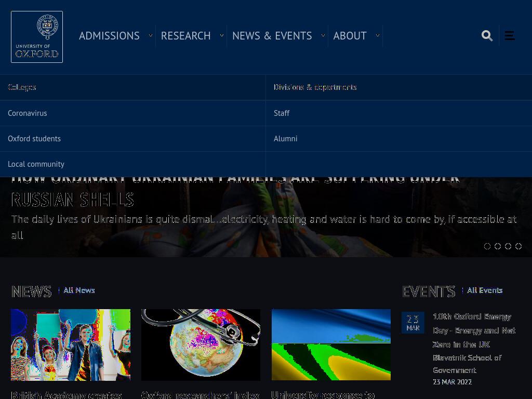Expand the News & Events dropdown arrow
532x399 pixels.
323,35
